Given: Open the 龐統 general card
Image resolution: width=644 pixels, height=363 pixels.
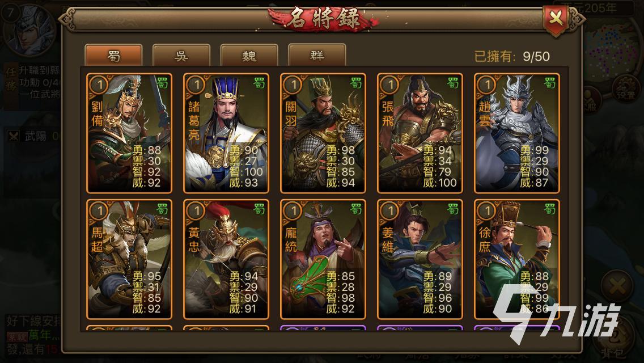Looking at the screenshot, I should click(323, 259).
